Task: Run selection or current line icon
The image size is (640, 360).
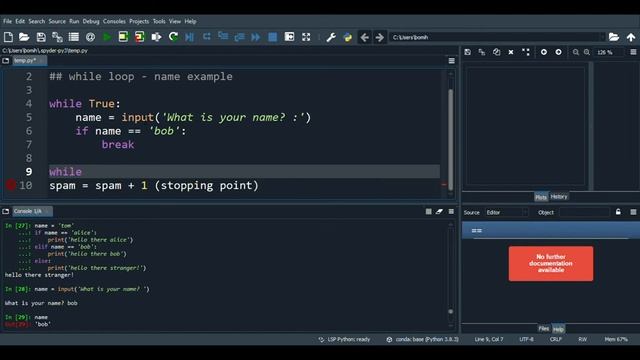Action: coord(156,37)
